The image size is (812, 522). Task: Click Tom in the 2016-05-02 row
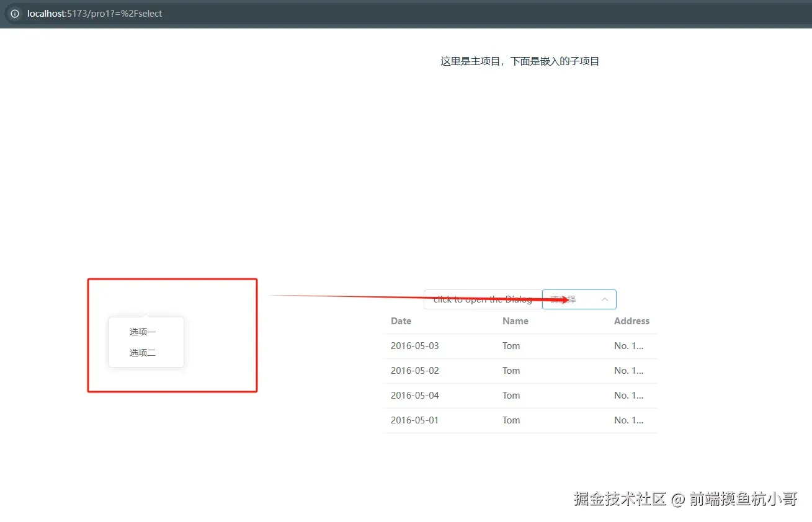(x=511, y=371)
